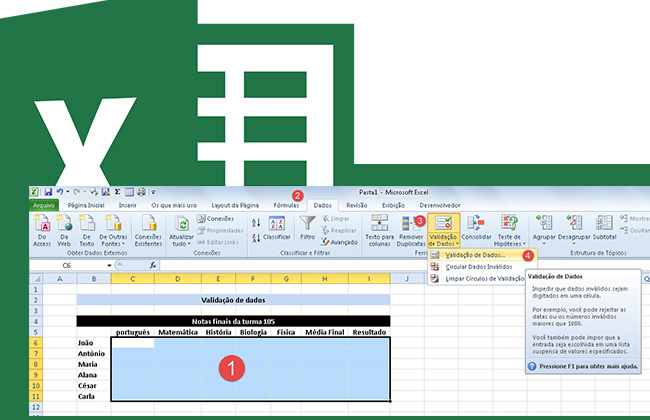Select column C header
The height and width of the screenshot is (420, 650).
[133, 279]
